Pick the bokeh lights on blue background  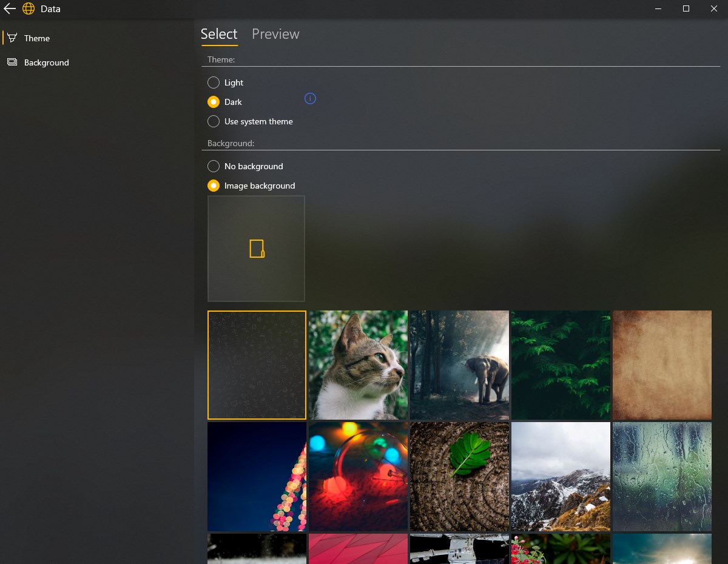[x=257, y=477]
